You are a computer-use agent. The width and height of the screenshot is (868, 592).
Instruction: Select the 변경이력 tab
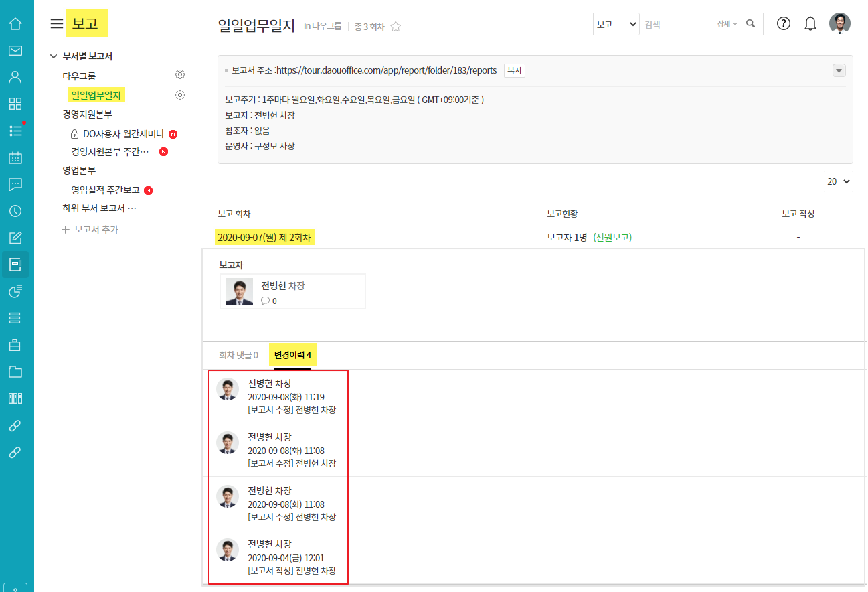[292, 355]
